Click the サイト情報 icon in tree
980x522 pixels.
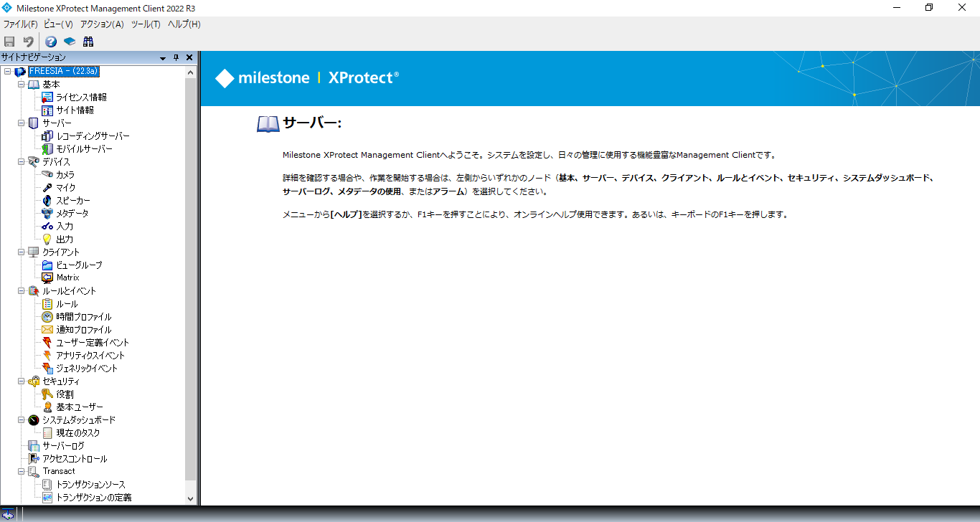tap(47, 110)
